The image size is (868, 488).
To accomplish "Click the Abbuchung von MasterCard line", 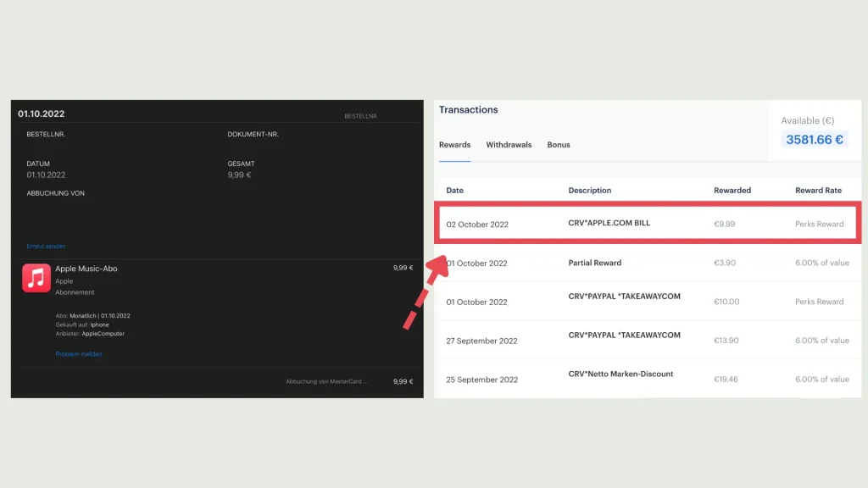I will pyautogui.click(x=327, y=382).
